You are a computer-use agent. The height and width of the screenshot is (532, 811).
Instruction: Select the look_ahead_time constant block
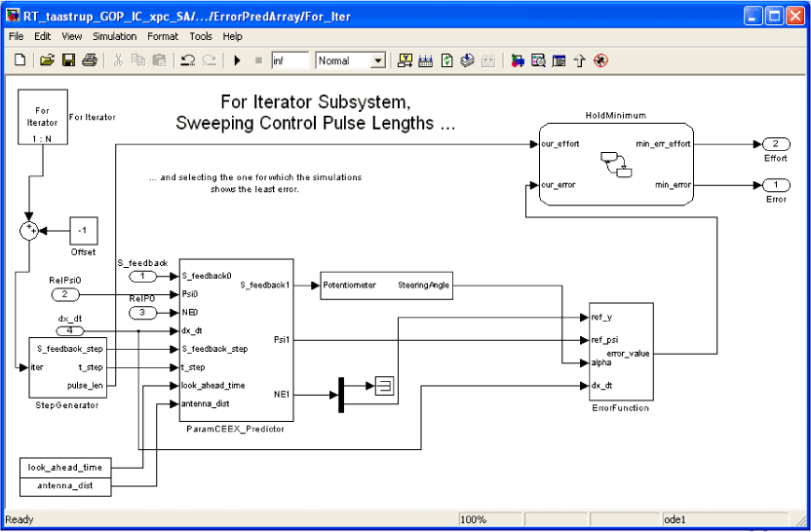[65, 468]
